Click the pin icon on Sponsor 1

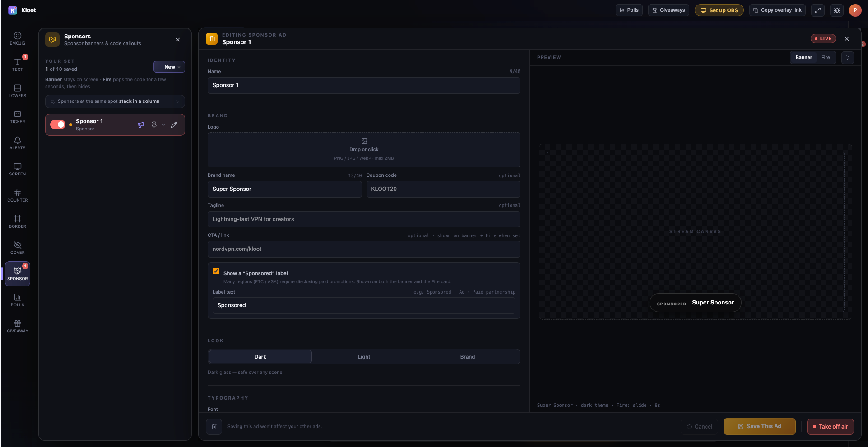tap(154, 125)
